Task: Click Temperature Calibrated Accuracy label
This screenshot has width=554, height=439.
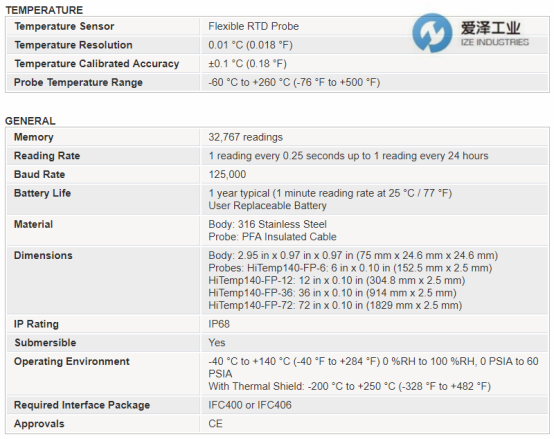Action: pyautogui.click(x=97, y=64)
